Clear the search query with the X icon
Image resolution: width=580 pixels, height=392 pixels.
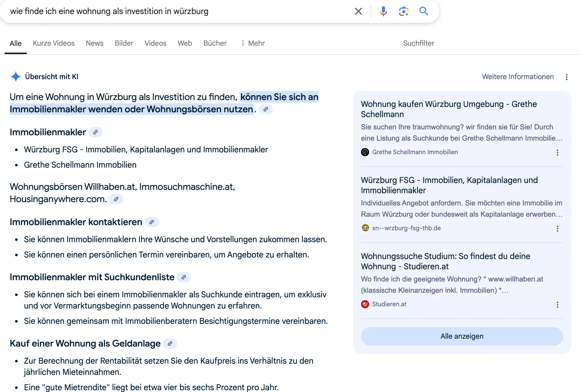tap(358, 11)
